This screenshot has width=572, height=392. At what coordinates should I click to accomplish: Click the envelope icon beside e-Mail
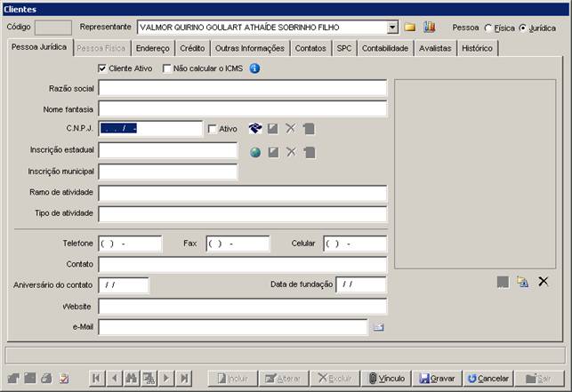coord(378,327)
